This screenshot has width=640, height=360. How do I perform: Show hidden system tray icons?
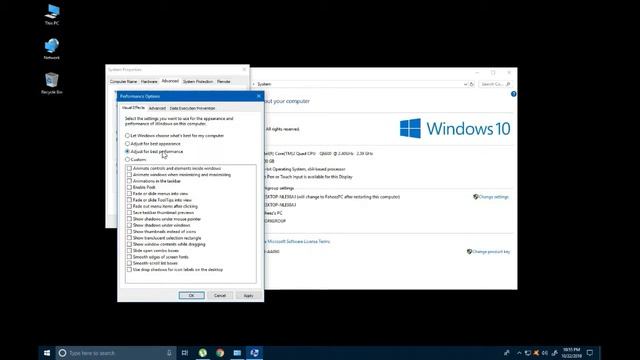click(519, 353)
